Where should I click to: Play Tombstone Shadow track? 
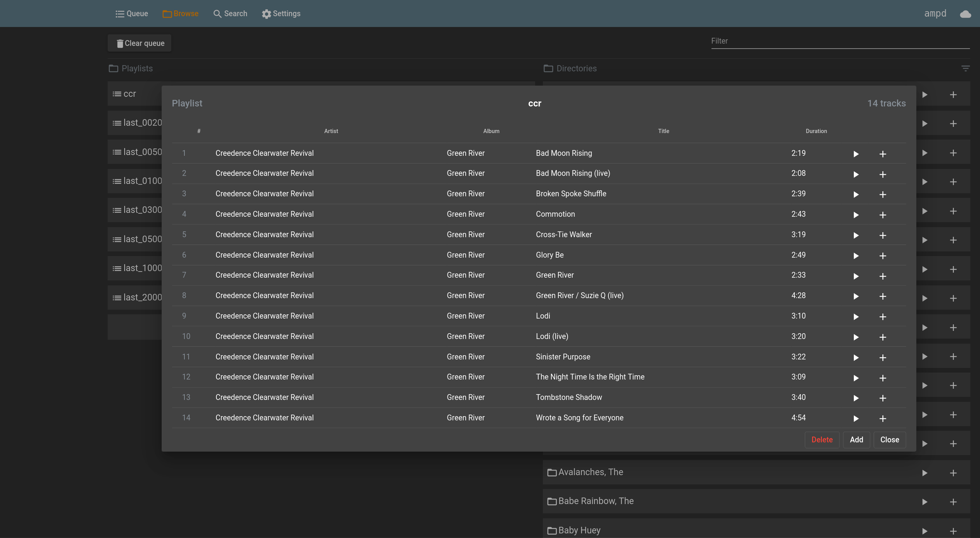point(856,398)
